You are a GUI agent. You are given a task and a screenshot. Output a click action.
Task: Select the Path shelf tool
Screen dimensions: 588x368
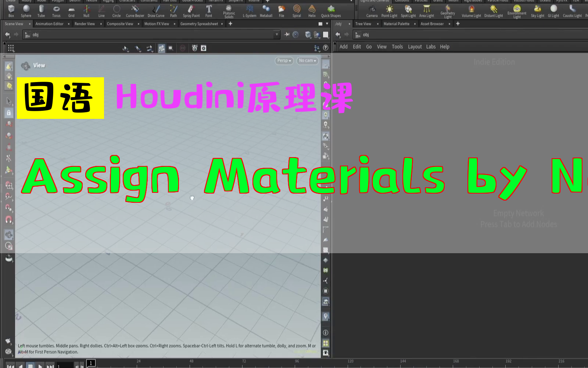[x=173, y=11]
